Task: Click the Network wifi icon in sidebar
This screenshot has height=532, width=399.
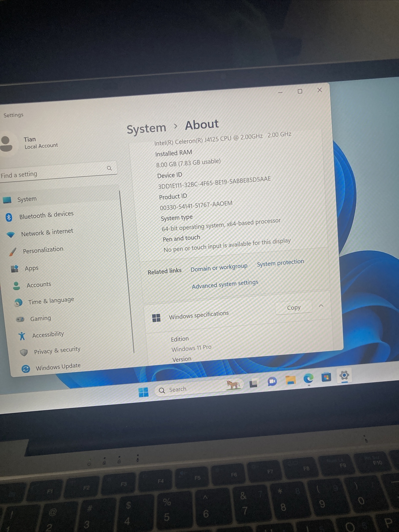Action: [x=11, y=235]
